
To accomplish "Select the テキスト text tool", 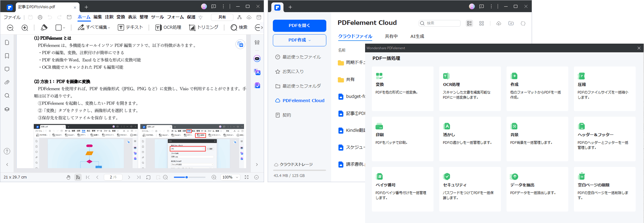I will (130, 27).
